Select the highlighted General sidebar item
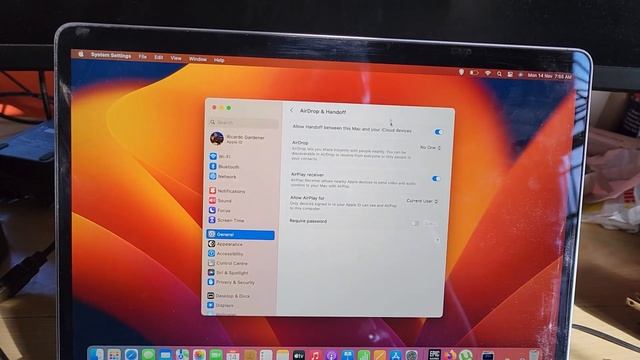640x360 pixels. pyautogui.click(x=240, y=235)
